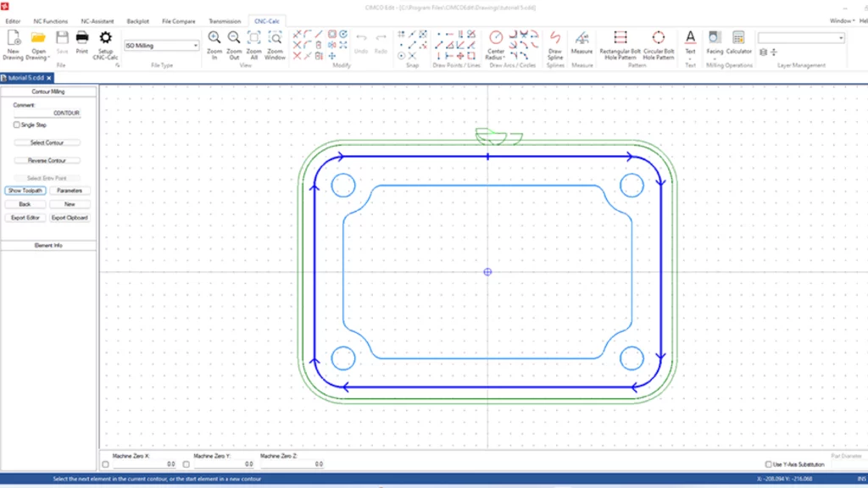Viewport: 868px width, 488px height.
Task: Switch to the Backplot tab
Action: (138, 20)
